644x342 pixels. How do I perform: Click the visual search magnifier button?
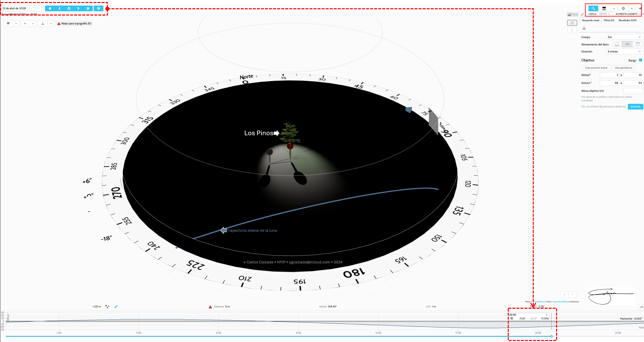[x=593, y=8]
